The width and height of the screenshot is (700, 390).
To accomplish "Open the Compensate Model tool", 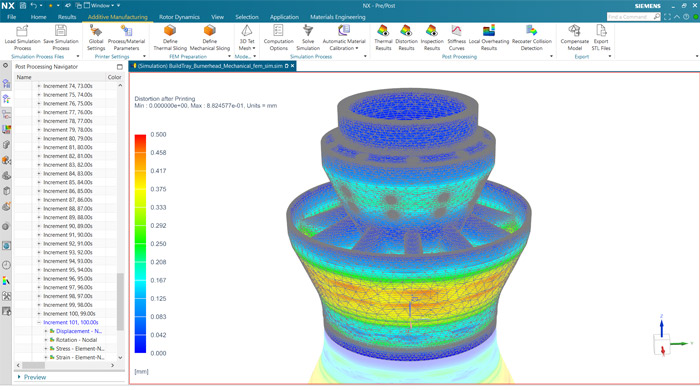I will [574, 37].
